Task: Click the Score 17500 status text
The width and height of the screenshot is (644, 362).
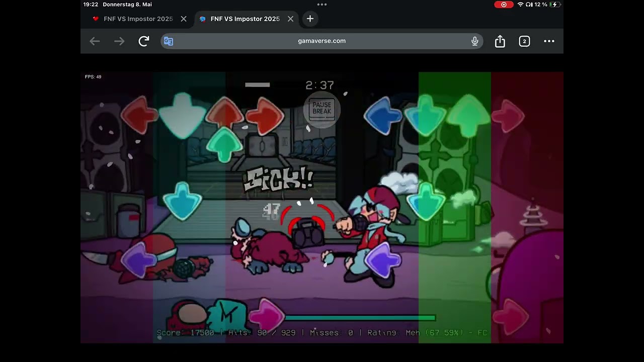Action: tap(185, 332)
